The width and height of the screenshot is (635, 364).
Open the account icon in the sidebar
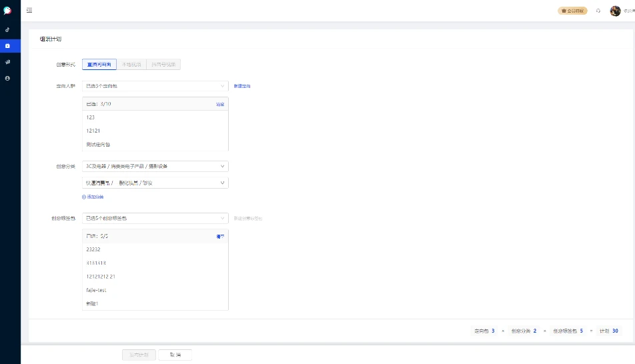click(x=7, y=78)
